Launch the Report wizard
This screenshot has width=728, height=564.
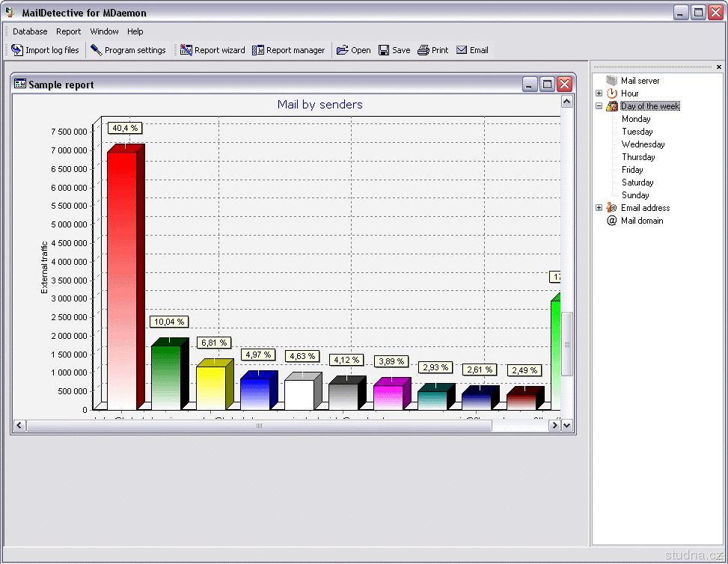186,50
